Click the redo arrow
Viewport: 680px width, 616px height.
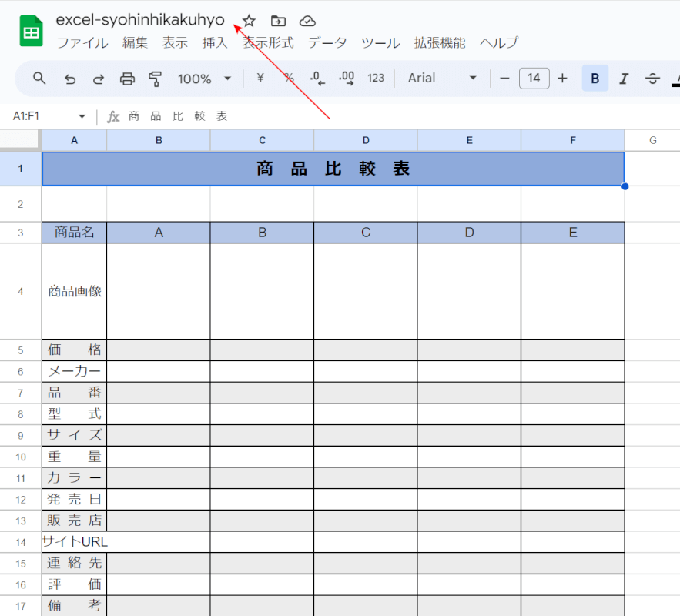point(99,78)
